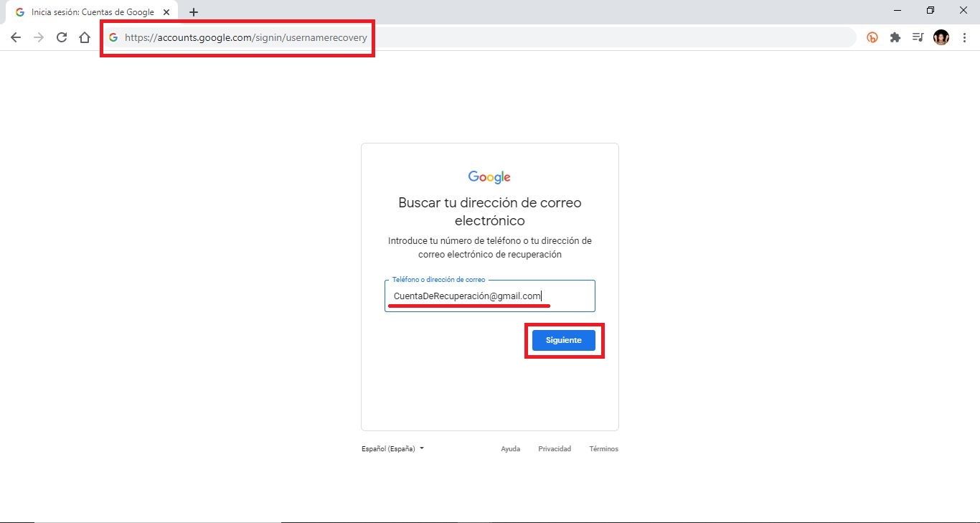Click the Google logo in the card

489,177
